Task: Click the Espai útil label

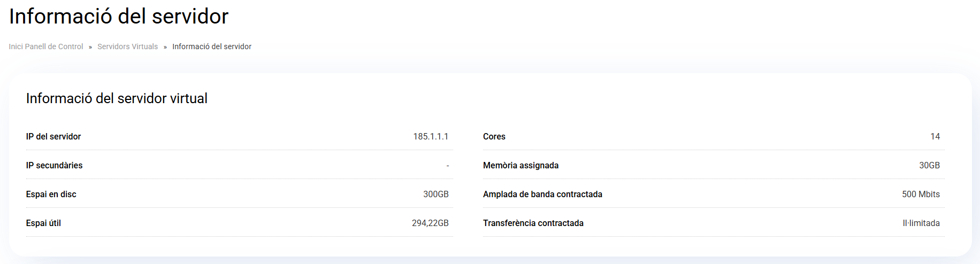Action: click(43, 223)
